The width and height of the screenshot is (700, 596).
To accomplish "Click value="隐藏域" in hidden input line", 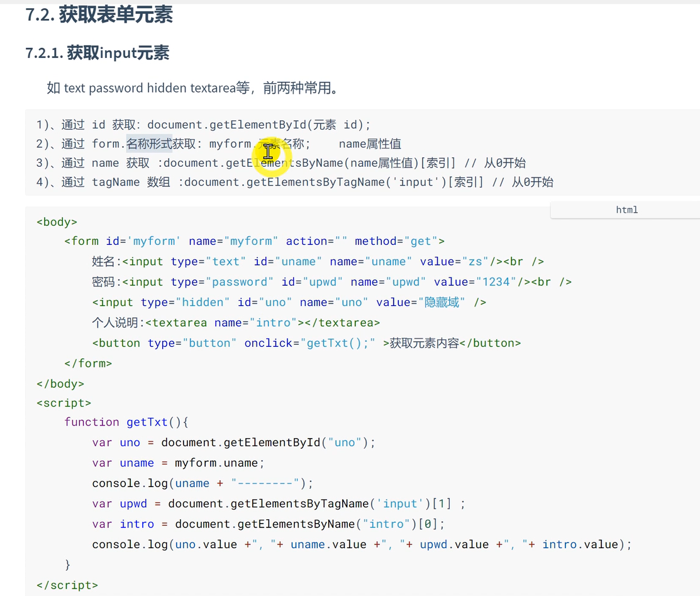I will tap(421, 303).
